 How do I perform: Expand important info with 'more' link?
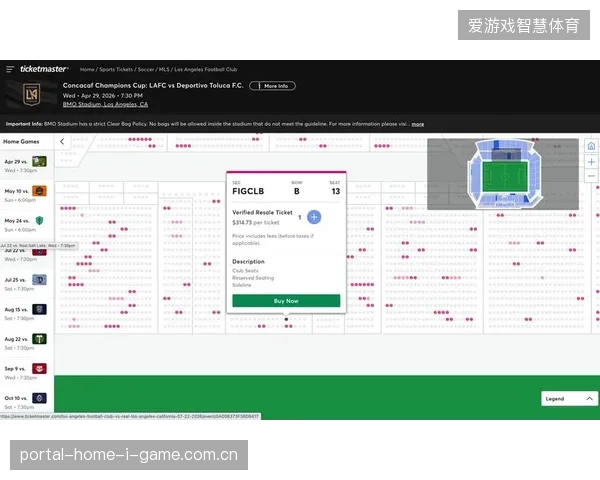[x=417, y=124]
